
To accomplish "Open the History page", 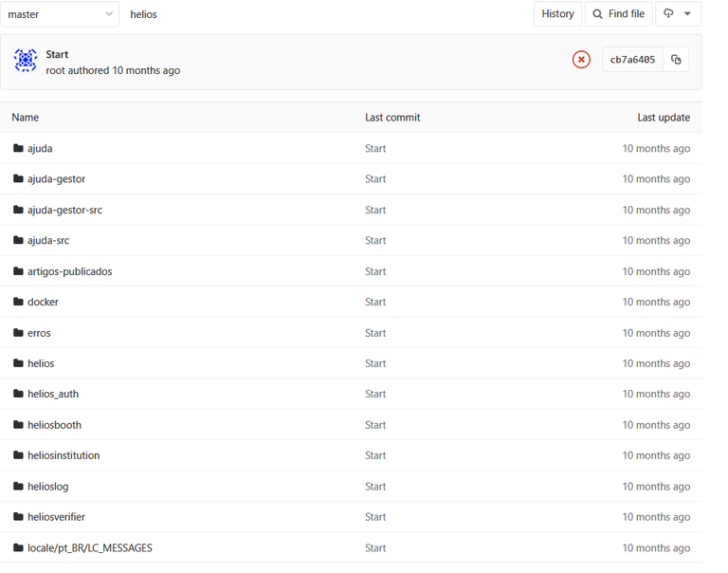I will pyautogui.click(x=557, y=14).
